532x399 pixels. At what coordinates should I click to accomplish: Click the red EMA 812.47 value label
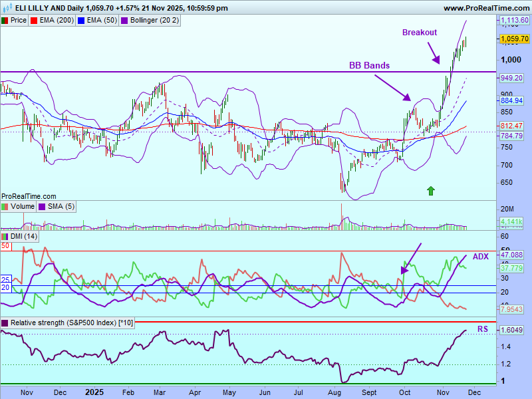coord(511,126)
